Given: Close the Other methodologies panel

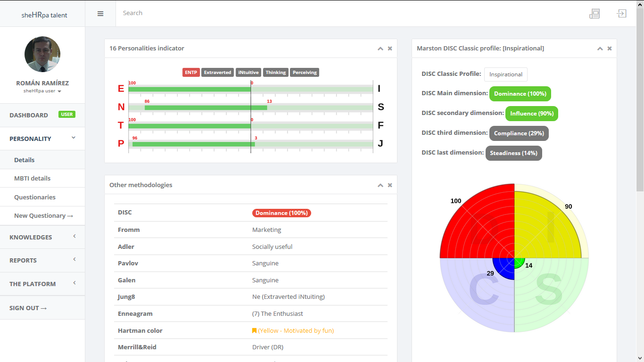Looking at the screenshot, I should click(x=390, y=185).
